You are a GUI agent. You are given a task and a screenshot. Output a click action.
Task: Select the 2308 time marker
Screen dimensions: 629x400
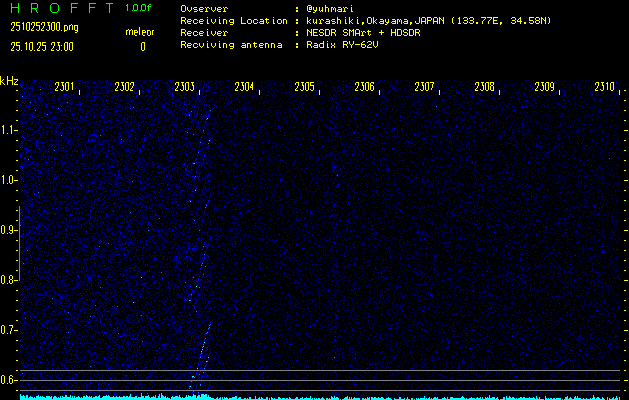click(484, 87)
